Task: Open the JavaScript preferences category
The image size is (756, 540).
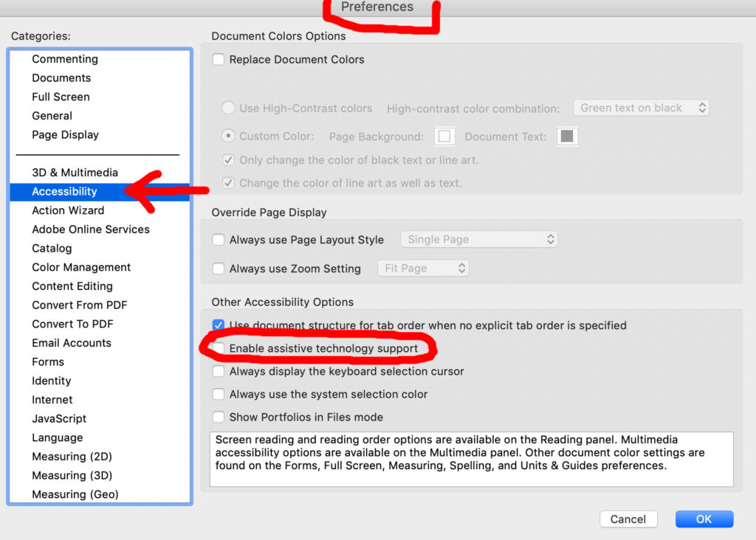Action: pos(59,418)
